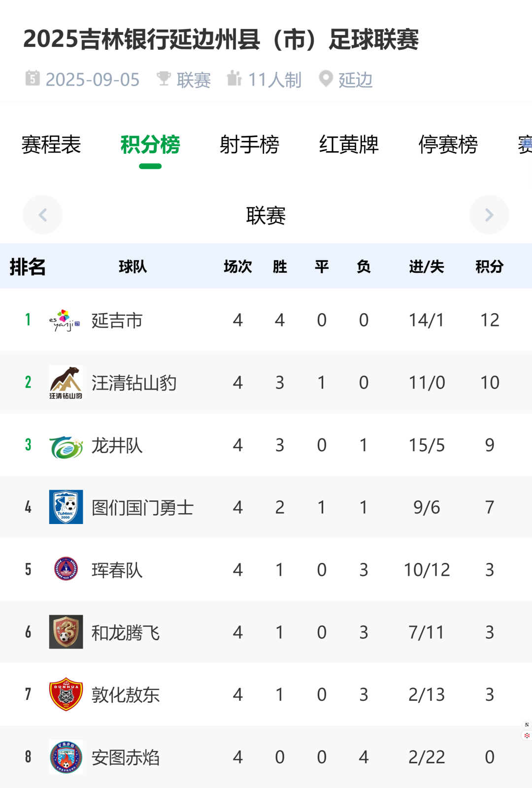Go to previous round with left chevron
This screenshot has width=532, height=788.
coord(42,215)
